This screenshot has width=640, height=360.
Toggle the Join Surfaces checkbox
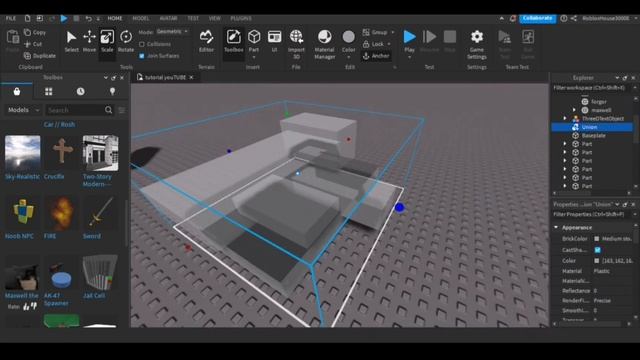tap(142, 56)
